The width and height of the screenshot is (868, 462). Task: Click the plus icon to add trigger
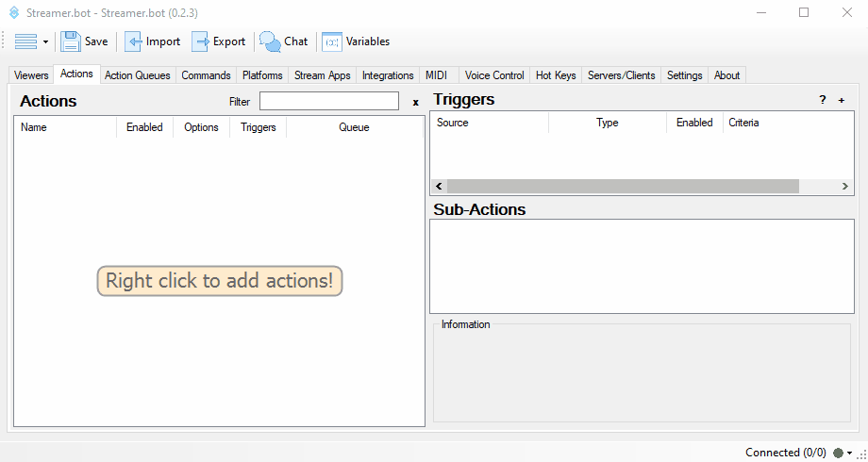(x=841, y=100)
